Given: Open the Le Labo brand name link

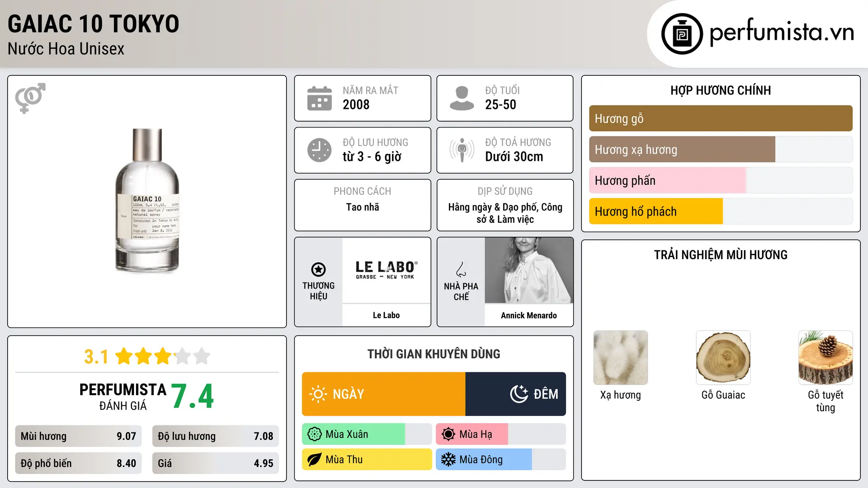Looking at the screenshot, I should tap(386, 315).
